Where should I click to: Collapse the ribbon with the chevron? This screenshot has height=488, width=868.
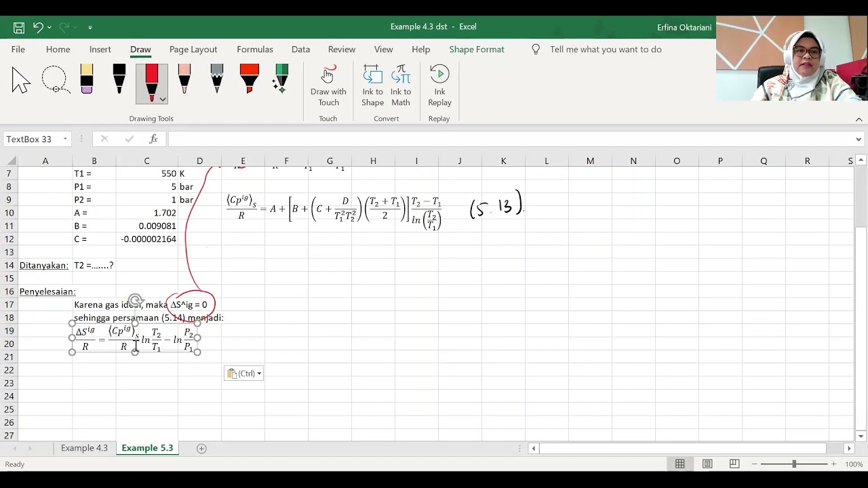click(x=859, y=119)
